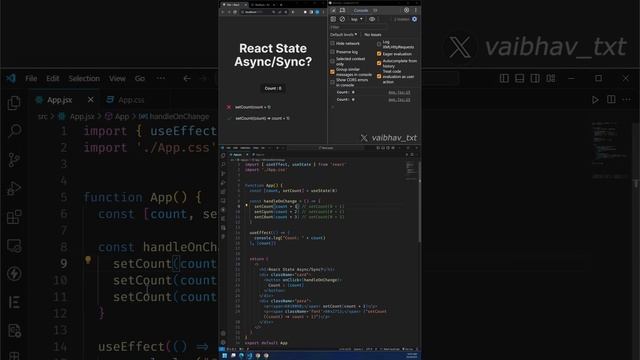Open source link of first Count log entry
This screenshot has height=360, width=640.
coord(399,92)
